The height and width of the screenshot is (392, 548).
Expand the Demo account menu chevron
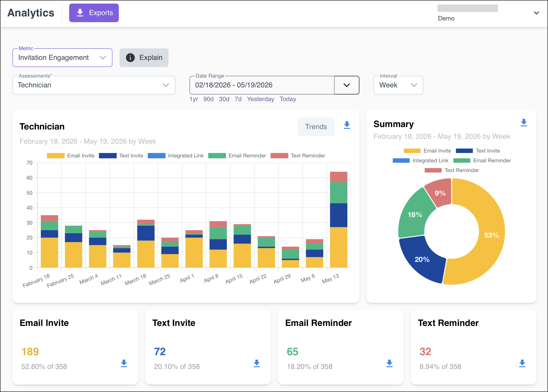click(536, 13)
